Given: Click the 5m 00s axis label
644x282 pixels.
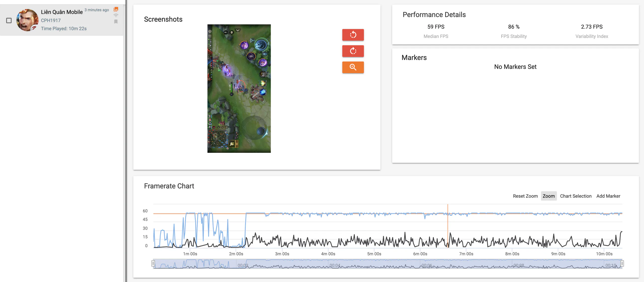Looking at the screenshot, I should point(374,254).
